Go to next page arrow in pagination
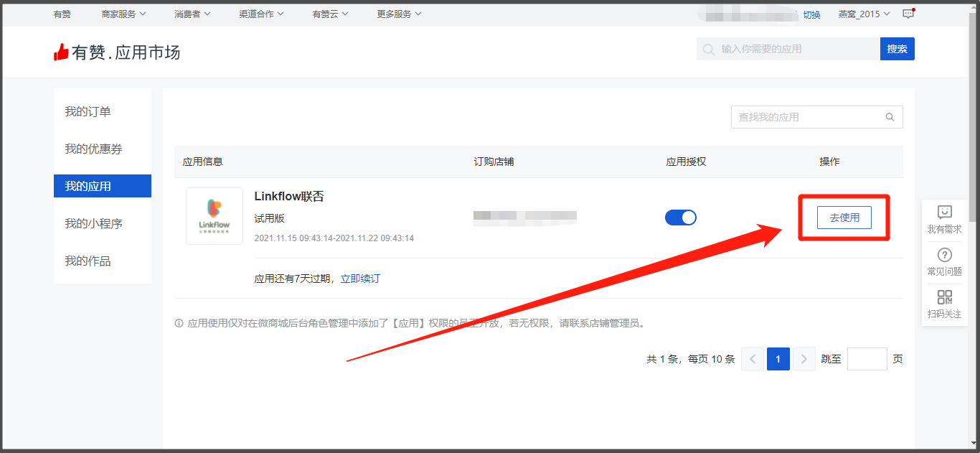The width and height of the screenshot is (980, 453). (x=804, y=359)
